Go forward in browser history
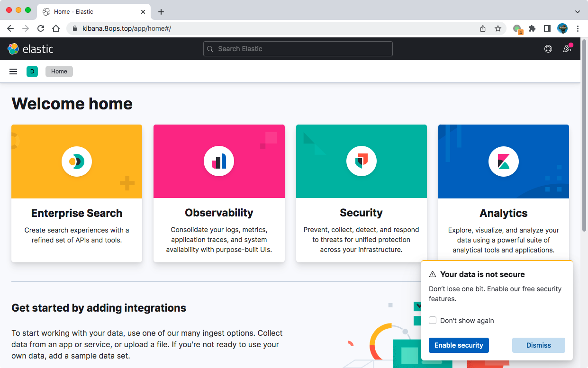The image size is (588, 368). coord(26,28)
